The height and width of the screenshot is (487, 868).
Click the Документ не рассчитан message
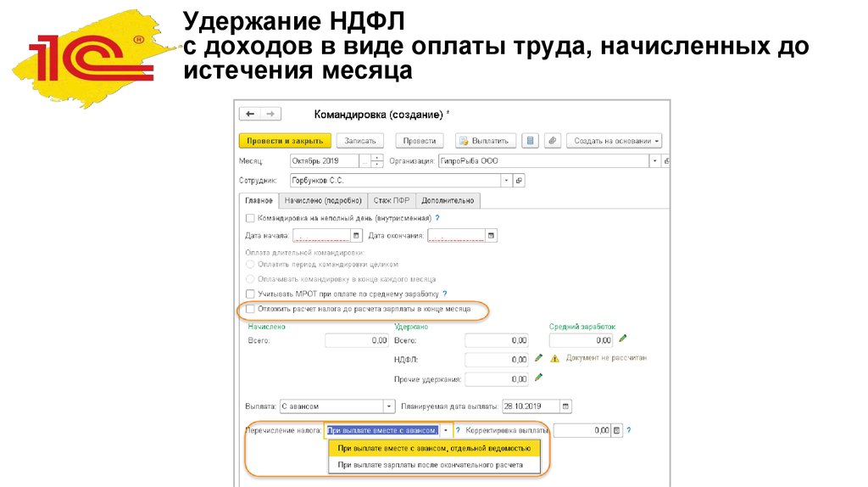point(606,358)
